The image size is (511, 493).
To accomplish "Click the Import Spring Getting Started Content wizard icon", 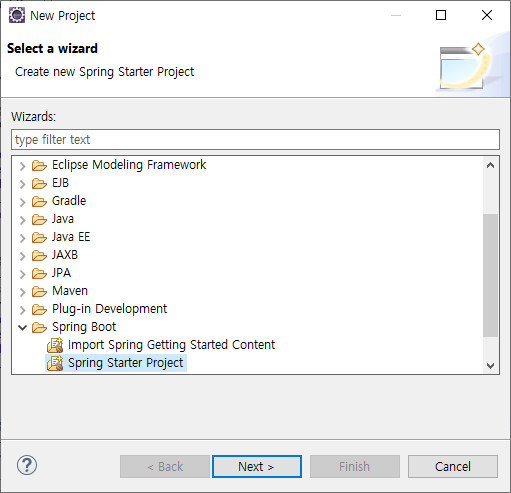I will pos(55,345).
